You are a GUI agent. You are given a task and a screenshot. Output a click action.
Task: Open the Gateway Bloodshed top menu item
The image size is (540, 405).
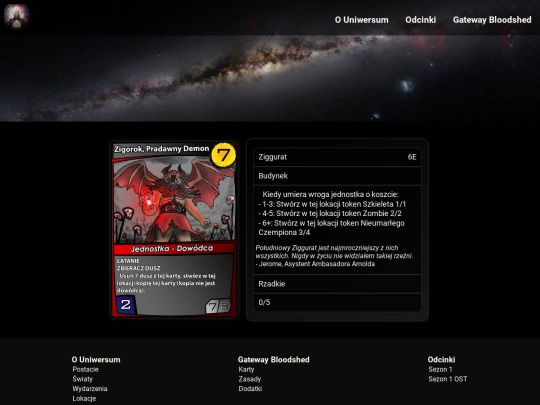(x=492, y=20)
